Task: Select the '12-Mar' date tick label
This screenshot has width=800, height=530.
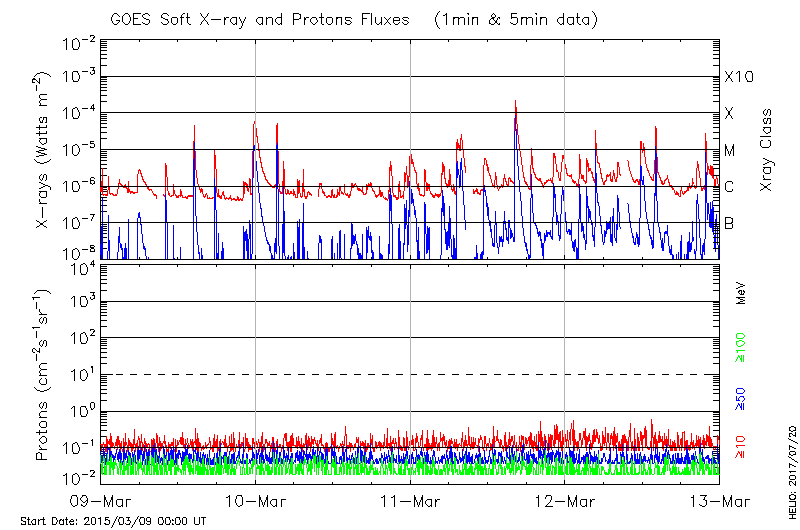Action: [565, 500]
